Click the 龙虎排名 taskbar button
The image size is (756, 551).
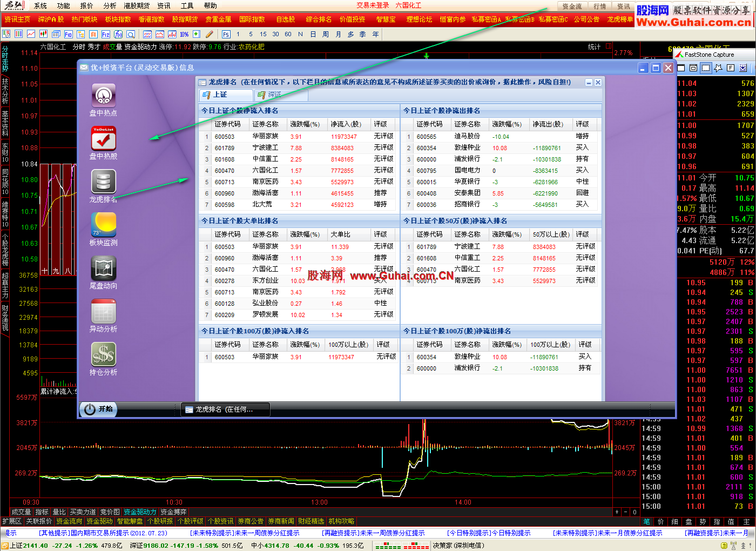point(225,409)
